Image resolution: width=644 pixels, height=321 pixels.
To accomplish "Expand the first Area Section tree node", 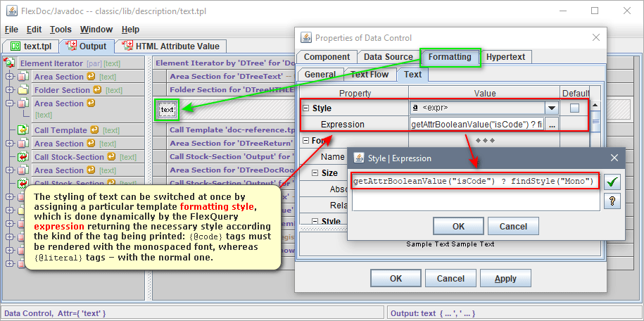I will click(x=10, y=77).
